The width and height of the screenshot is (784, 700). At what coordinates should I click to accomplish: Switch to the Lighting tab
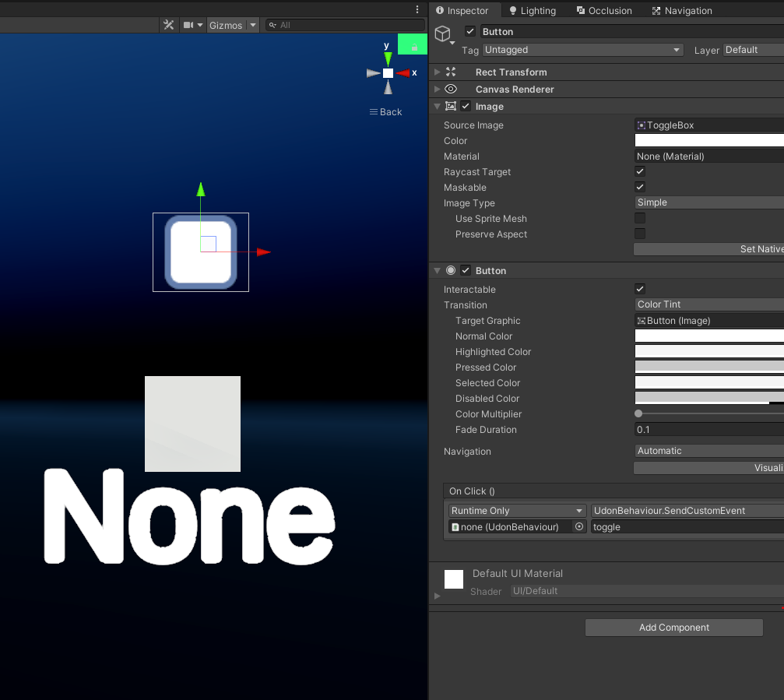pyautogui.click(x=533, y=10)
